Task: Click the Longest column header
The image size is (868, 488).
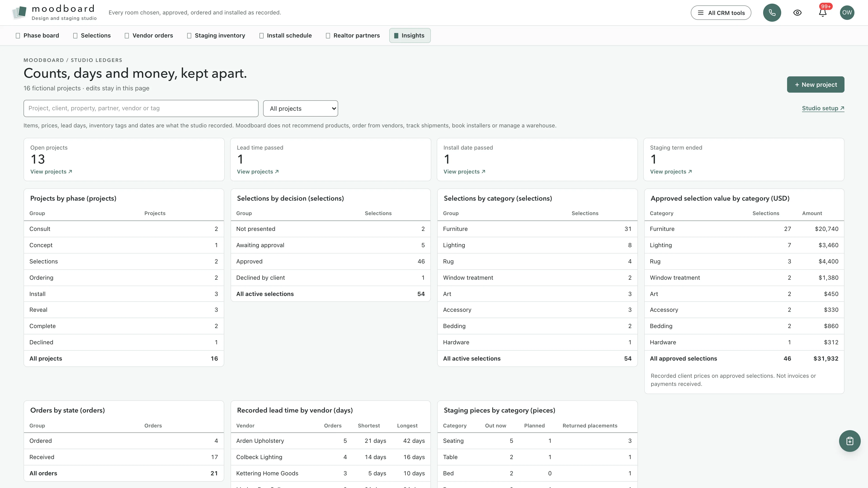Action: pos(407,426)
